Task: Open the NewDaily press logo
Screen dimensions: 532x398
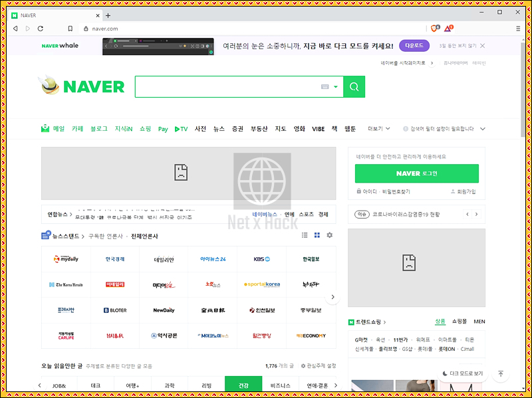Action: (x=164, y=310)
